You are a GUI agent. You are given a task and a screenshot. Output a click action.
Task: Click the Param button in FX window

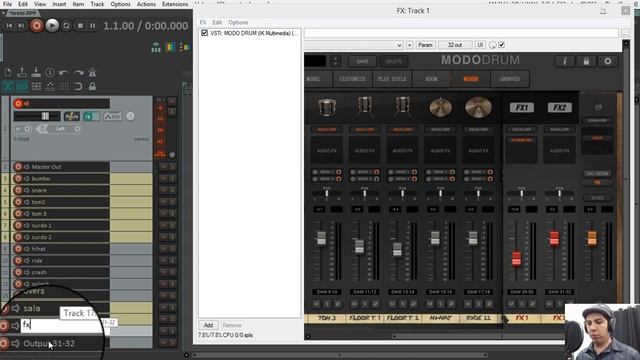coord(425,45)
